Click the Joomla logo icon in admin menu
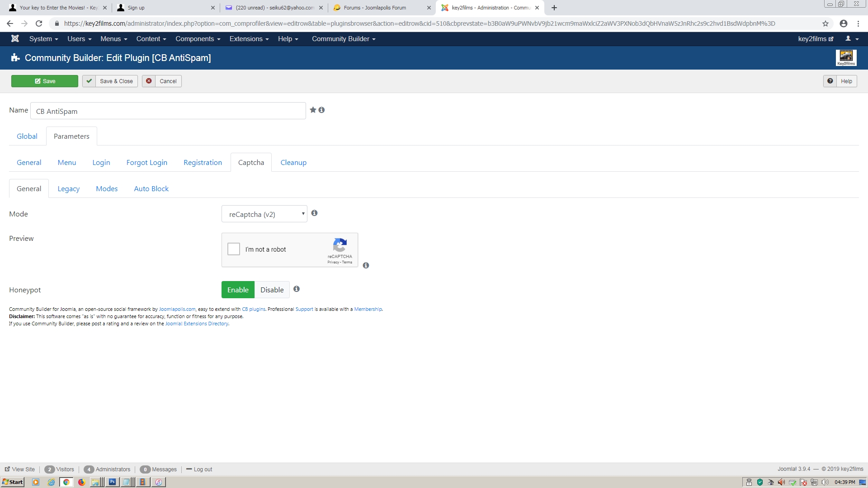 pyautogui.click(x=15, y=39)
